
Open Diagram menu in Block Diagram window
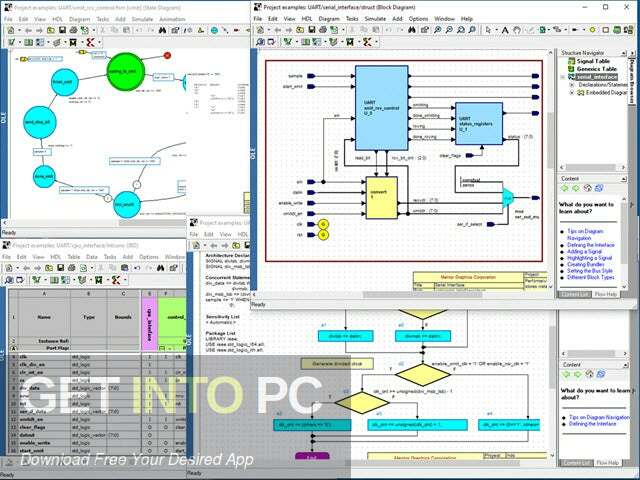[x=329, y=19]
